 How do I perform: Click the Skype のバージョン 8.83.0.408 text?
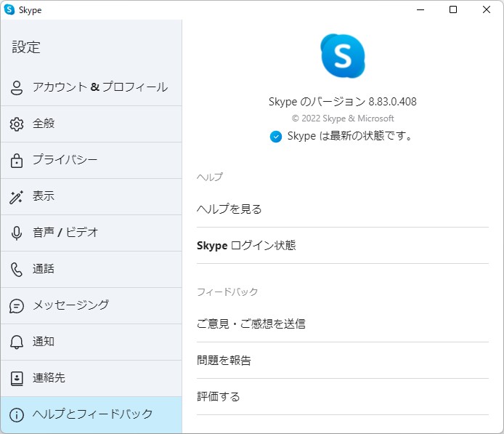tap(343, 102)
